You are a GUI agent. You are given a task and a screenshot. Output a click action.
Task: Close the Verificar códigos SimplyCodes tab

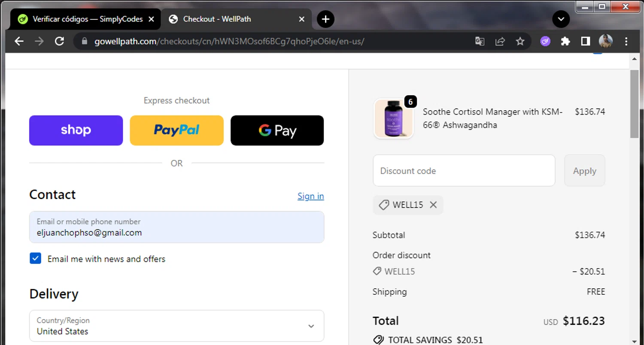(x=151, y=19)
